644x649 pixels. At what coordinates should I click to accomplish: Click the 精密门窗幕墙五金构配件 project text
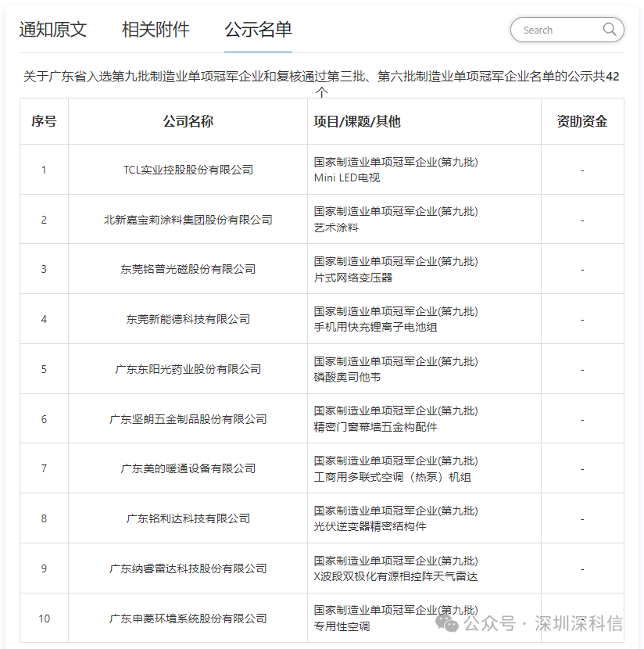click(375, 427)
